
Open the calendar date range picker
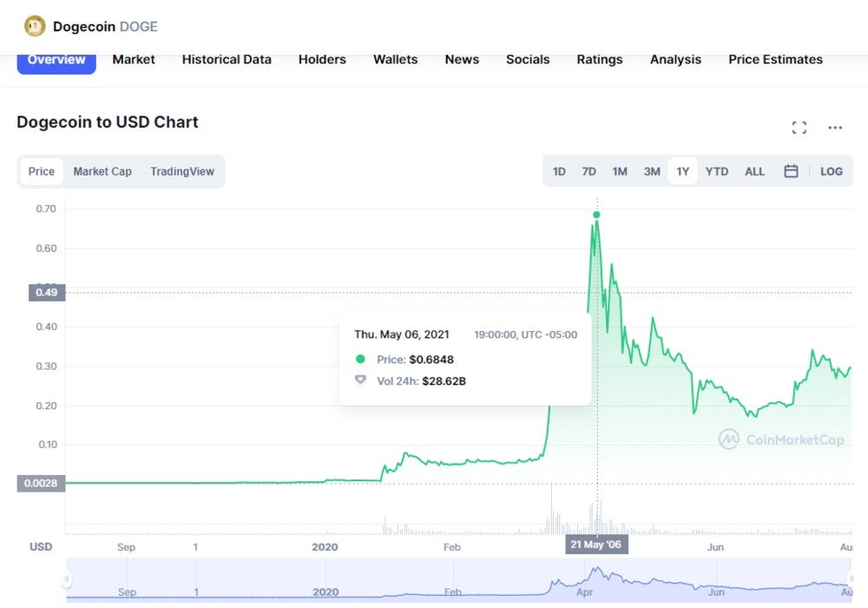tap(791, 171)
